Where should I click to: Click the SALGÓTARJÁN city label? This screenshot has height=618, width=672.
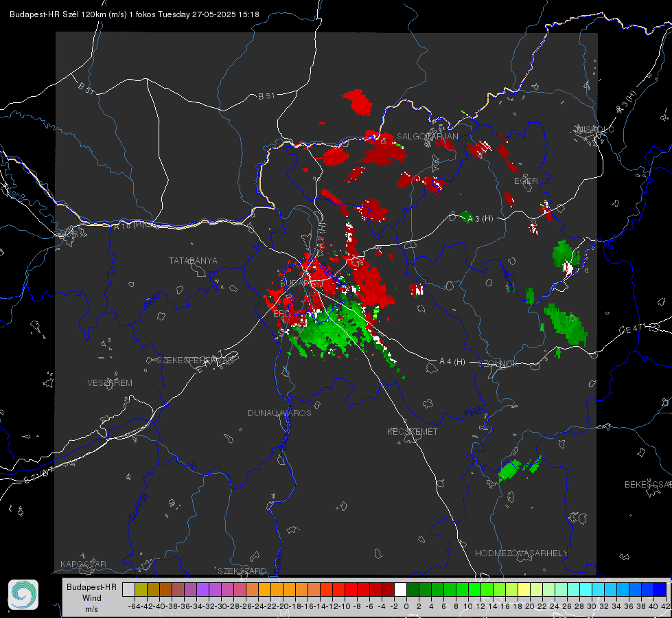[x=427, y=136]
